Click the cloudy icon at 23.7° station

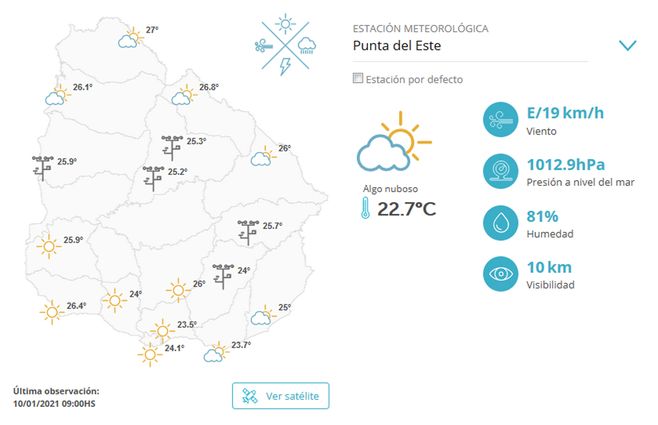[215, 352]
